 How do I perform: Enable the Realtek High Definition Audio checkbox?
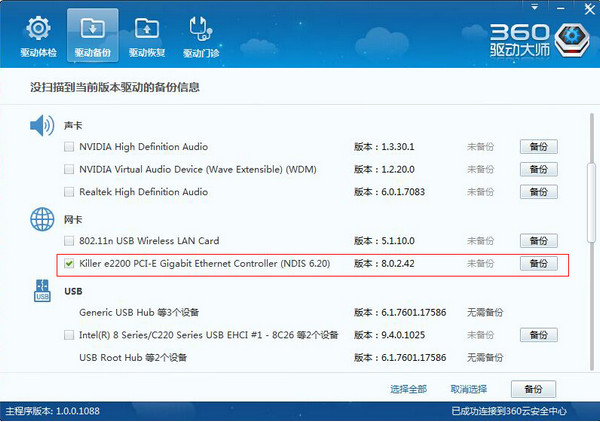coord(69,192)
